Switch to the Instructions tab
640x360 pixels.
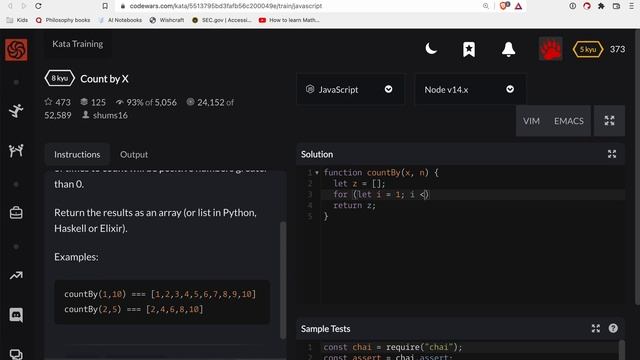77,154
